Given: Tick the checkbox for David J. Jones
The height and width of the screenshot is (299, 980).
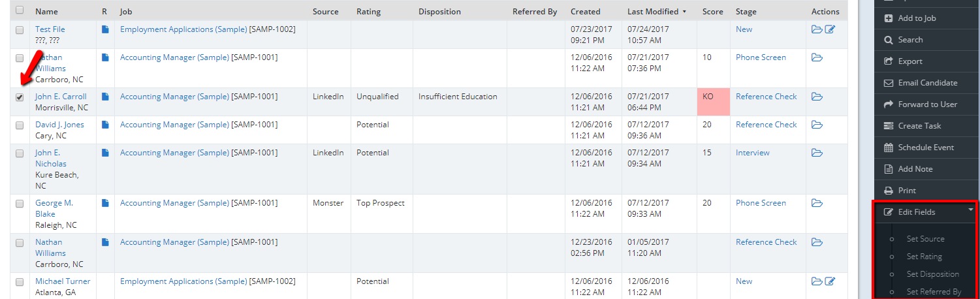Looking at the screenshot, I should coord(20,125).
